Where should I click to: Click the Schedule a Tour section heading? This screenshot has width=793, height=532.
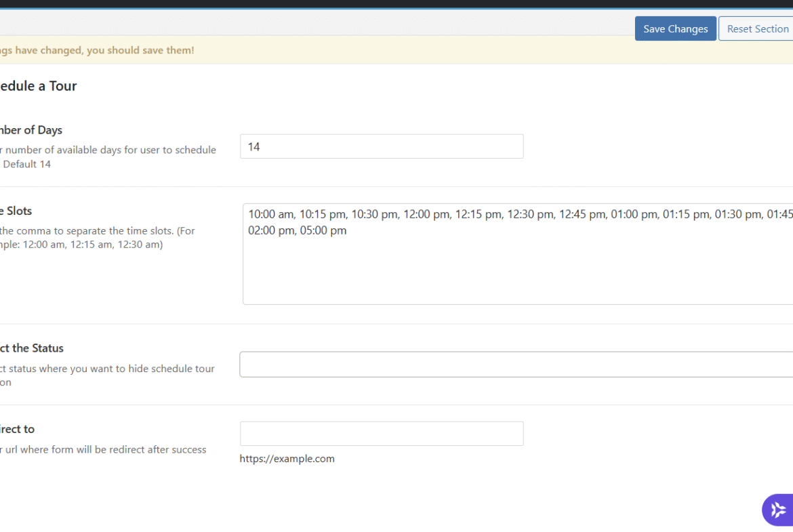click(x=39, y=86)
